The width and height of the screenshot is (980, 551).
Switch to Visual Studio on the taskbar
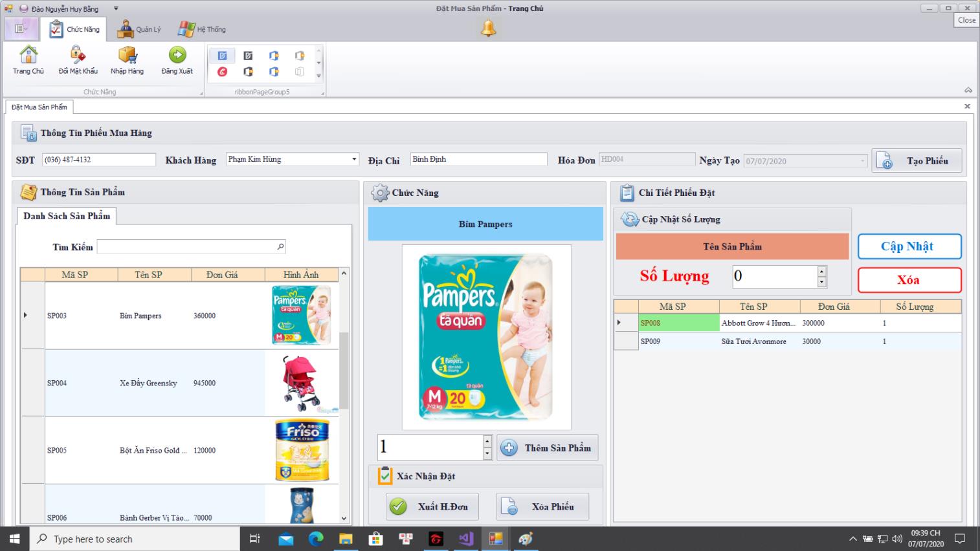[x=466, y=539]
